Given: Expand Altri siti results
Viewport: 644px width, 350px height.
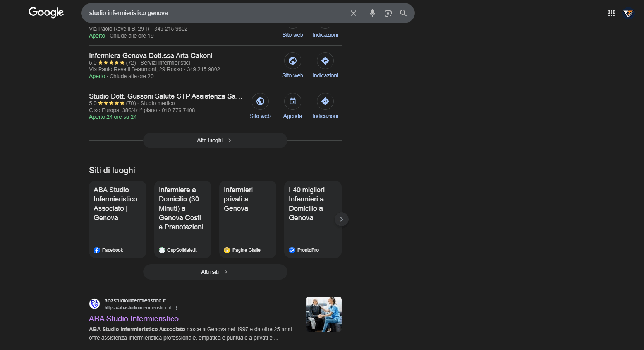Looking at the screenshot, I should pos(215,272).
